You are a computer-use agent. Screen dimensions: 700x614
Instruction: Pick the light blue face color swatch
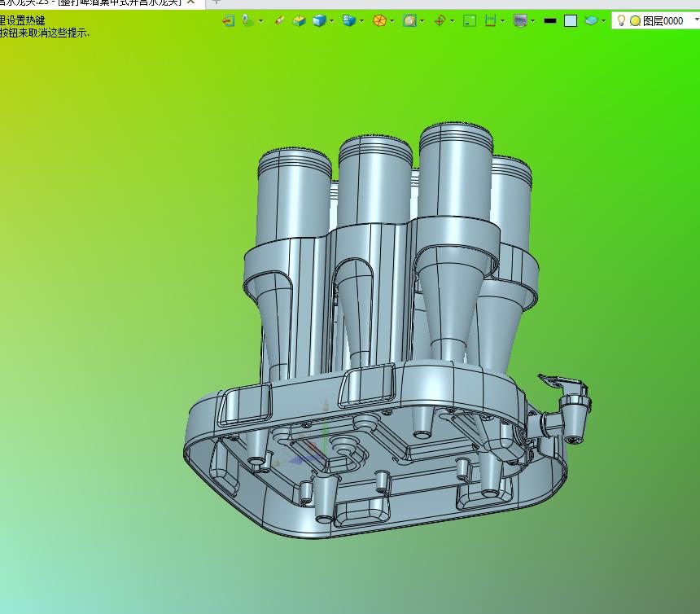pos(571,21)
